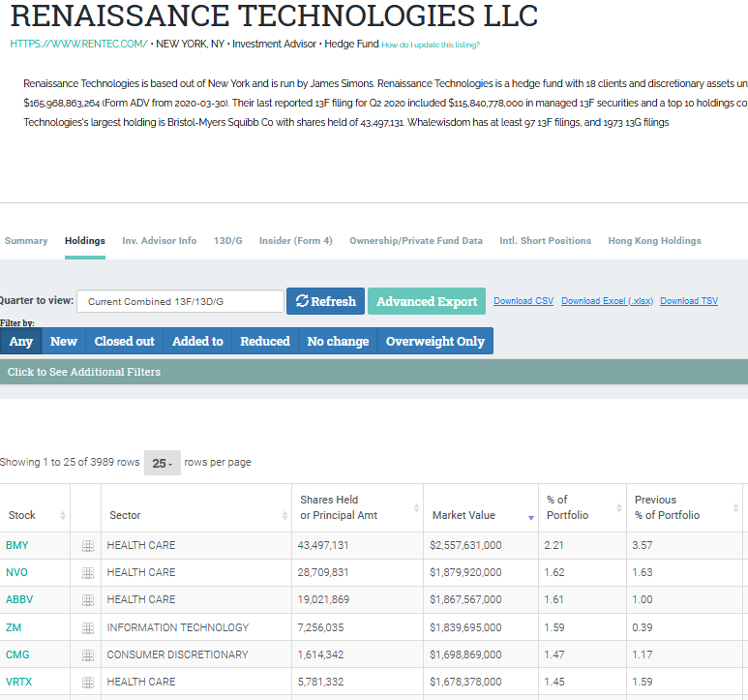The height and width of the screenshot is (700, 748).
Task: Select ABBV market value $1,867,567,000
Action: pos(465,600)
